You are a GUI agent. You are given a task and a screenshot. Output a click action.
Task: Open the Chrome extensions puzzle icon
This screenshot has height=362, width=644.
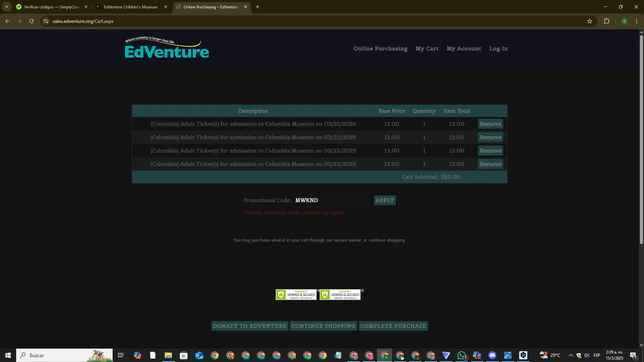point(607,21)
